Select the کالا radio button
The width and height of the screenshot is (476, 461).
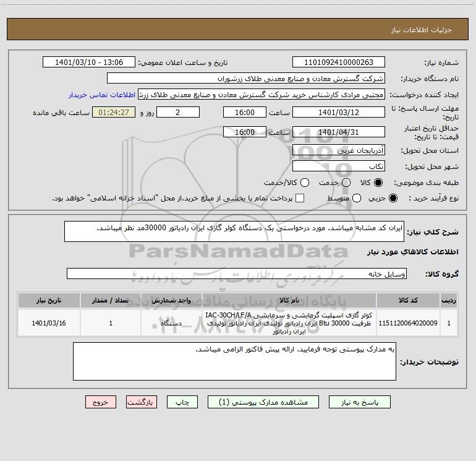point(378,183)
